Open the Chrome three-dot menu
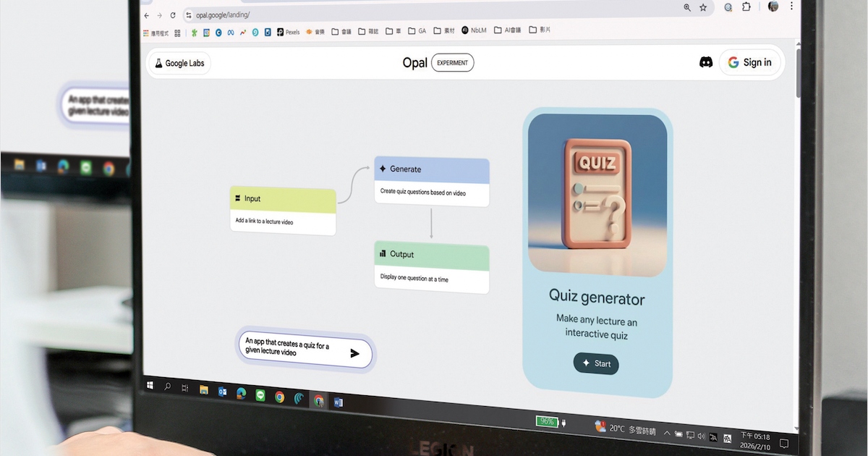The image size is (868, 456). tap(793, 6)
